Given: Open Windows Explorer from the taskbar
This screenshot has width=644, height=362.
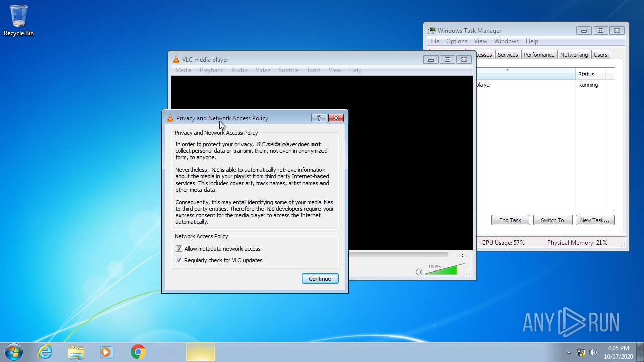Looking at the screenshot, I should click(x=76, y=352).
